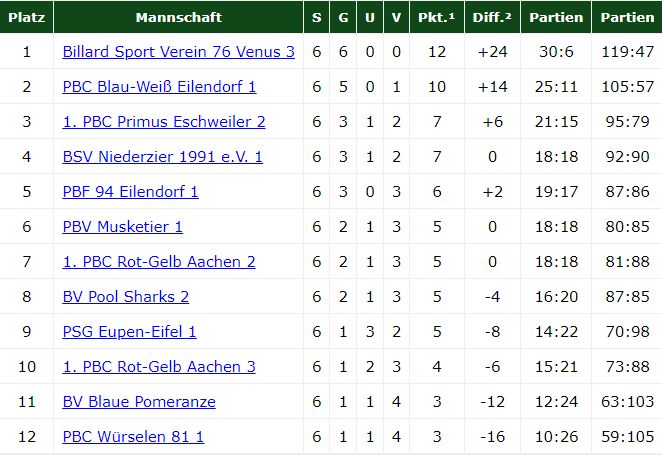View BV Pool Sharks 2 team page
Image resolution: width=662 pixels, height=455 pixels.
tap(125, 297)
